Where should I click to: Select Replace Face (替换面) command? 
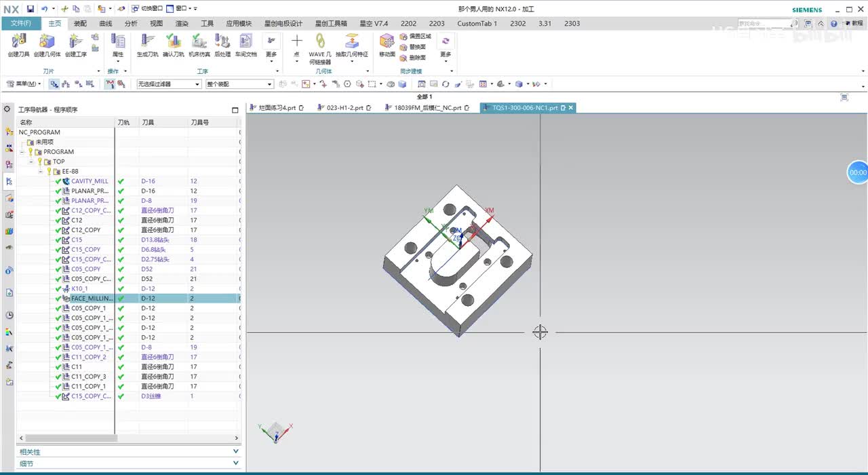point(413,47)
